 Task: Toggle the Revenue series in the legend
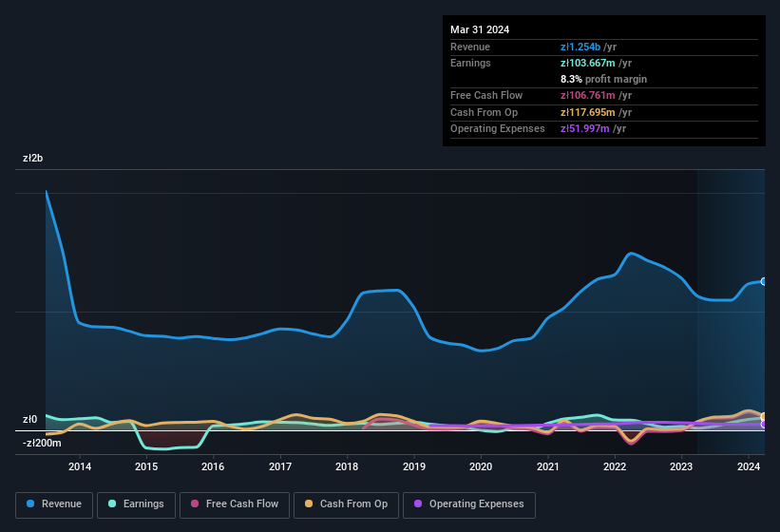point(54,504)
